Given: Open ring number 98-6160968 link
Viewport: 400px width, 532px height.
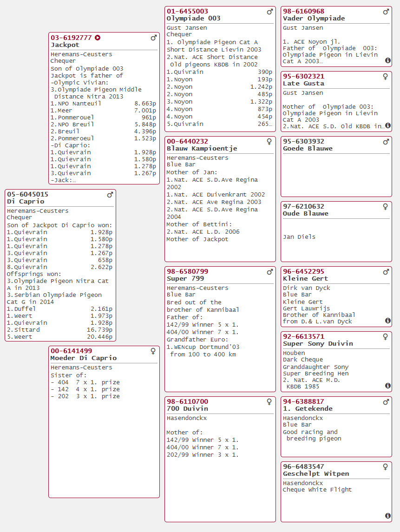Looking at the screenshot, I should coord(304,11).
